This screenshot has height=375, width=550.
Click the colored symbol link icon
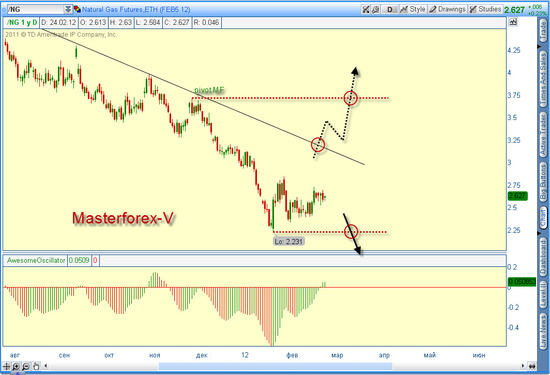pos(77,9)
